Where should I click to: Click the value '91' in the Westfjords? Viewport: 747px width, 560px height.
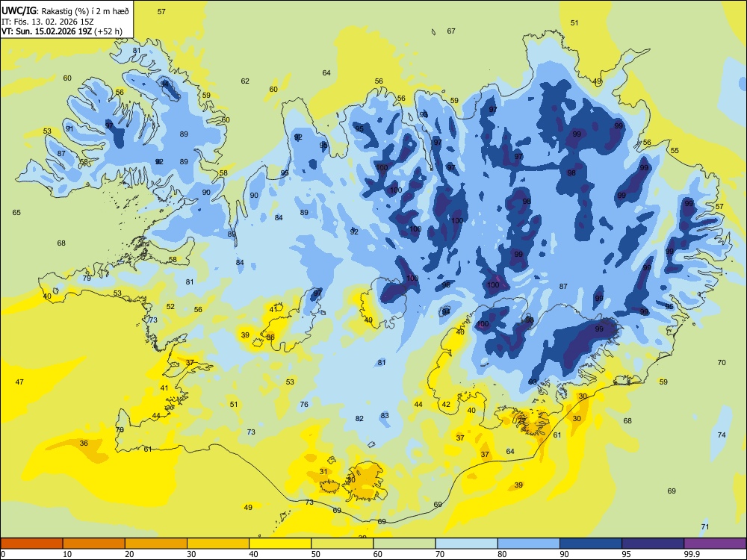(x=69, y=128)
